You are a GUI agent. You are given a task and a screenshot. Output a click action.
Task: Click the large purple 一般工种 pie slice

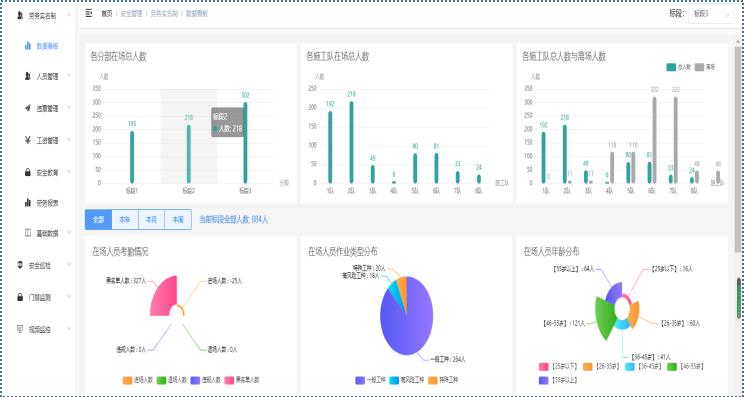click(x=410, y=327)
